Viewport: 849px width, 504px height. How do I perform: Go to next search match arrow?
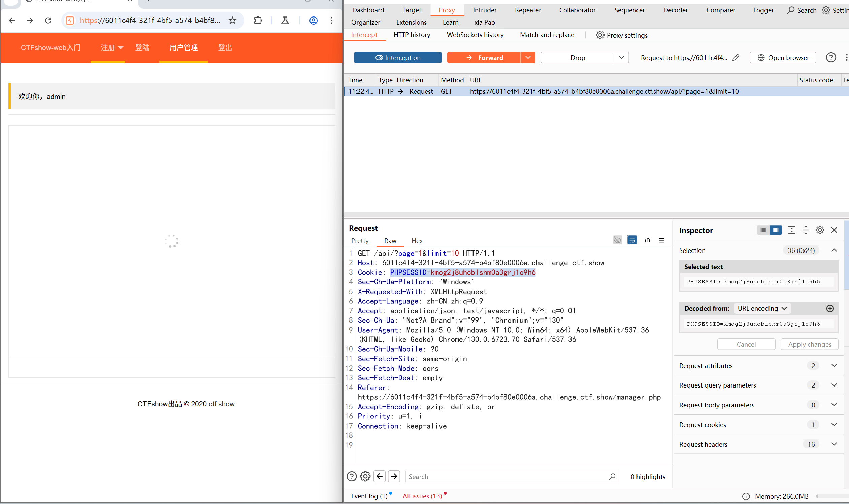pyautogui.click(x=394, y=476)
